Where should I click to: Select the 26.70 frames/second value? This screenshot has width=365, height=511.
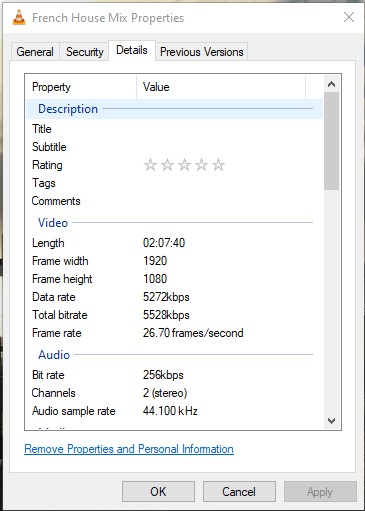(193, 333)
